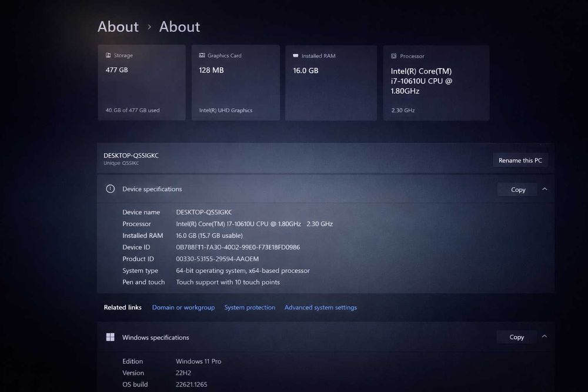Collapse the Windows specifications section
The image size is (588, 392).
coord(544,336)
